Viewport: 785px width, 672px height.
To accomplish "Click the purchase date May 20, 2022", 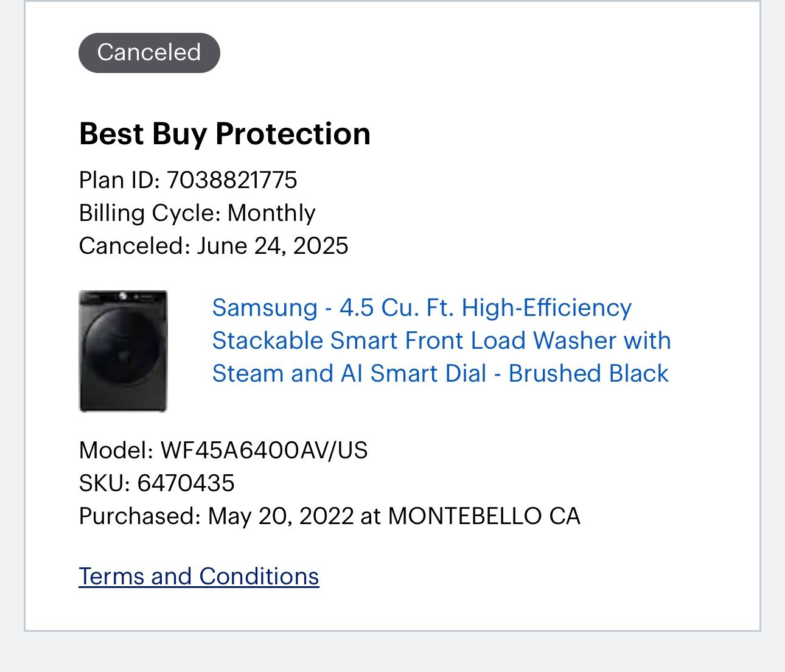I will [281, 516].
